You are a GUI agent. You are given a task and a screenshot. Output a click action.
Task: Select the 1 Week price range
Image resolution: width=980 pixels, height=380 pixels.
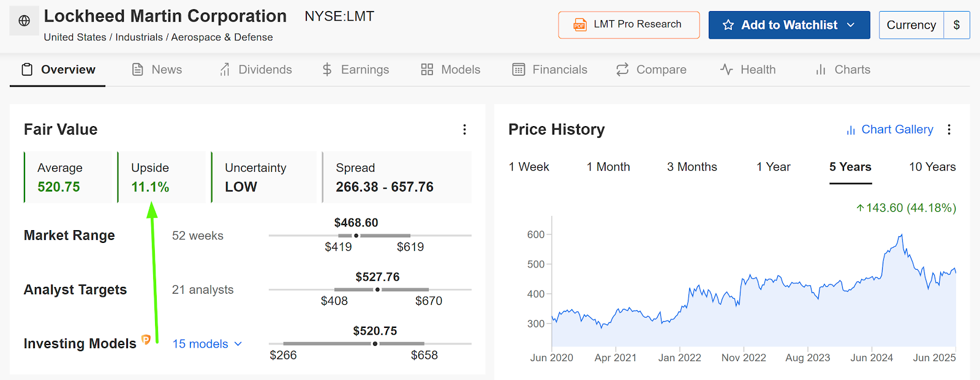pyautogui.click(x=529, y=167)
